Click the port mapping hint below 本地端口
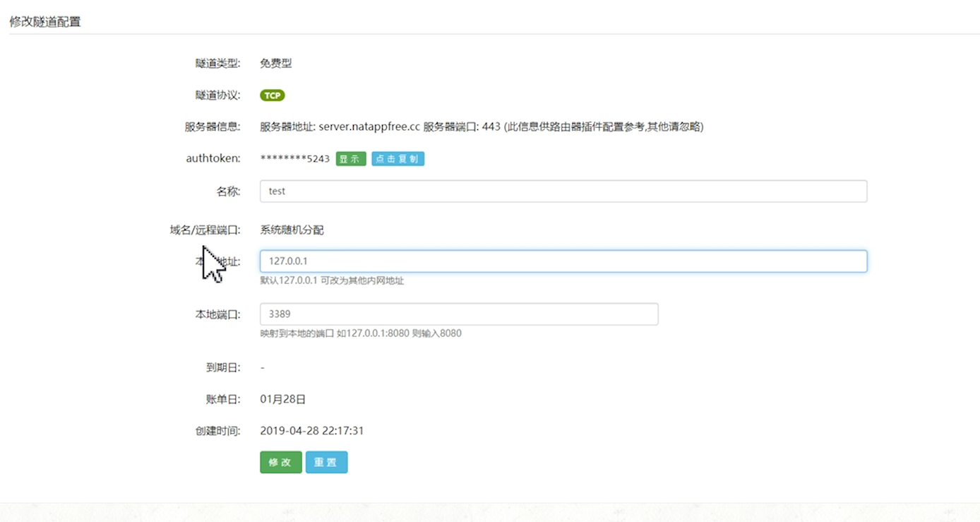 click(x=360, y=333)
